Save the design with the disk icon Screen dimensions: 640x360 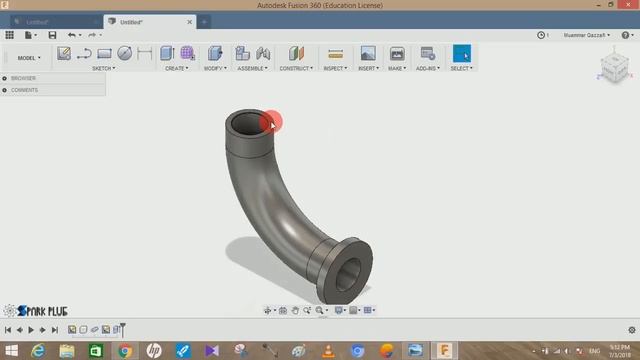pos(52,35)
